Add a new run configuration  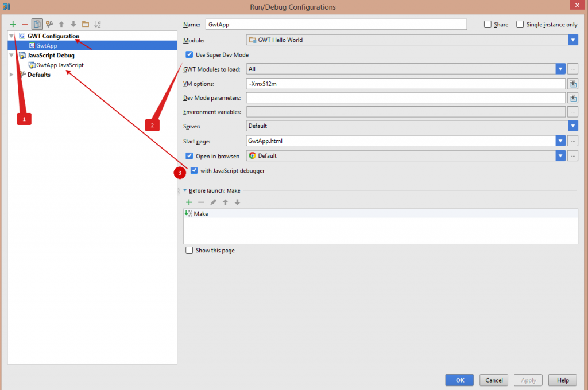13,24
